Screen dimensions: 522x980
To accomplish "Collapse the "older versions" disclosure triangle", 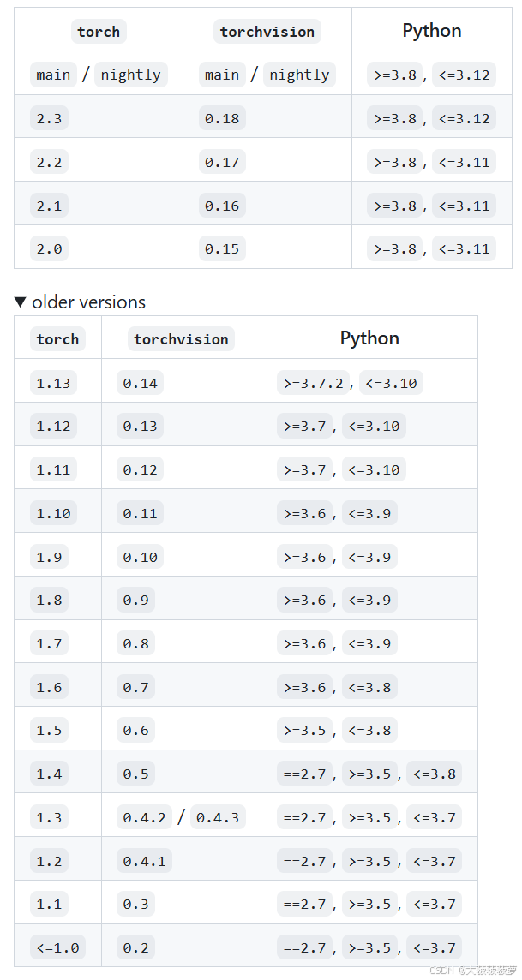I will tap(21, 302).
